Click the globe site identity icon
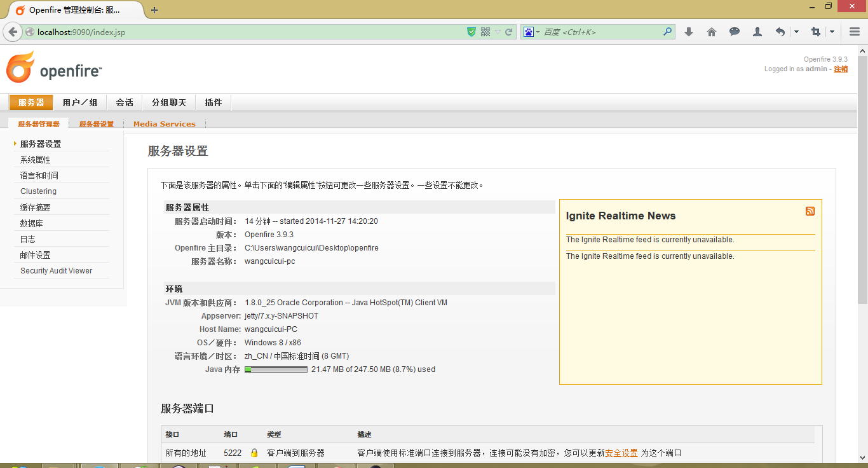 tap(30, 32)
